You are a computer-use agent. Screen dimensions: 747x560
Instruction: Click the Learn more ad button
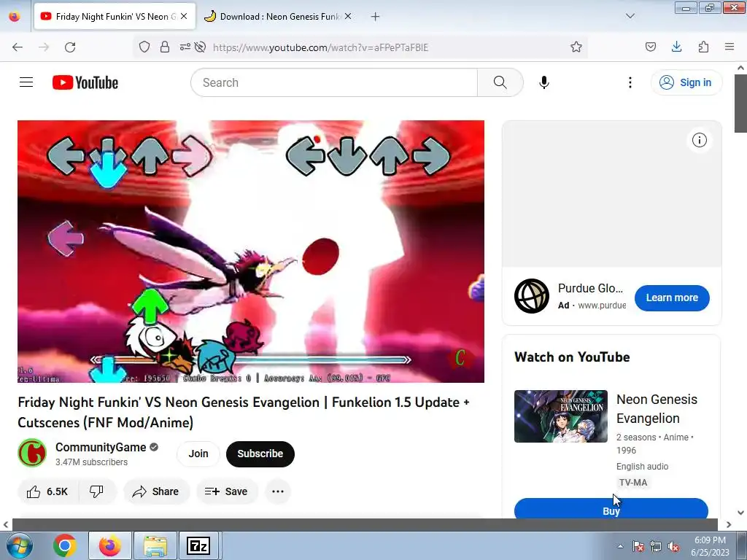[672, 297]
